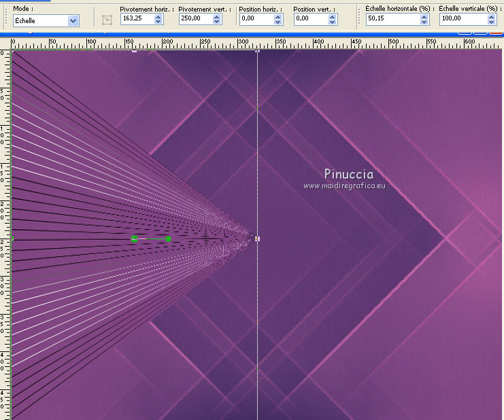Increase Échelle horizontale with up arrow

[424, 17]
